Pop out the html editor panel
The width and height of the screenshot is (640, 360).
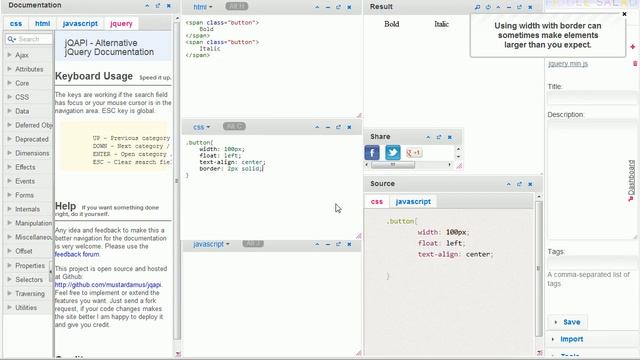[x=338, y=7]
